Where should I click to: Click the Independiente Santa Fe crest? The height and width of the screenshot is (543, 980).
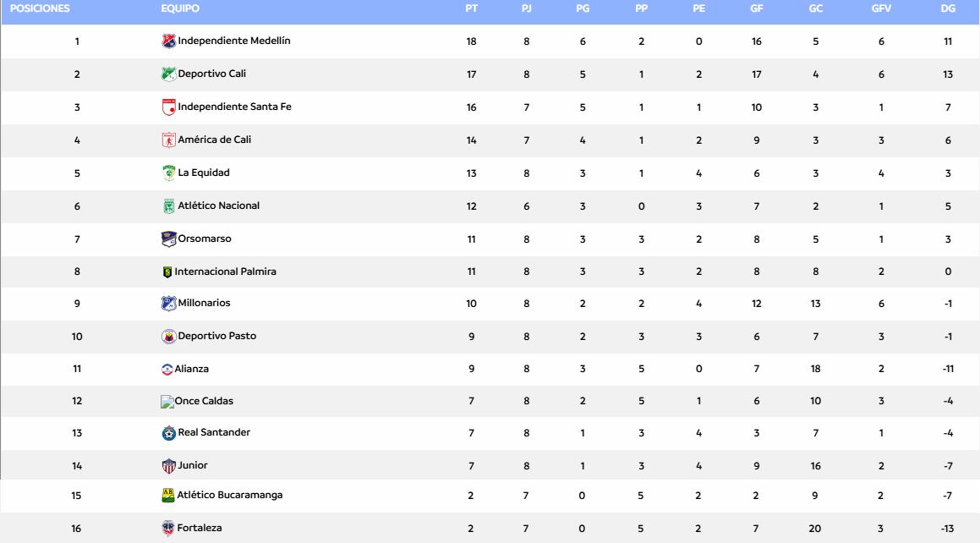[168, 107]
